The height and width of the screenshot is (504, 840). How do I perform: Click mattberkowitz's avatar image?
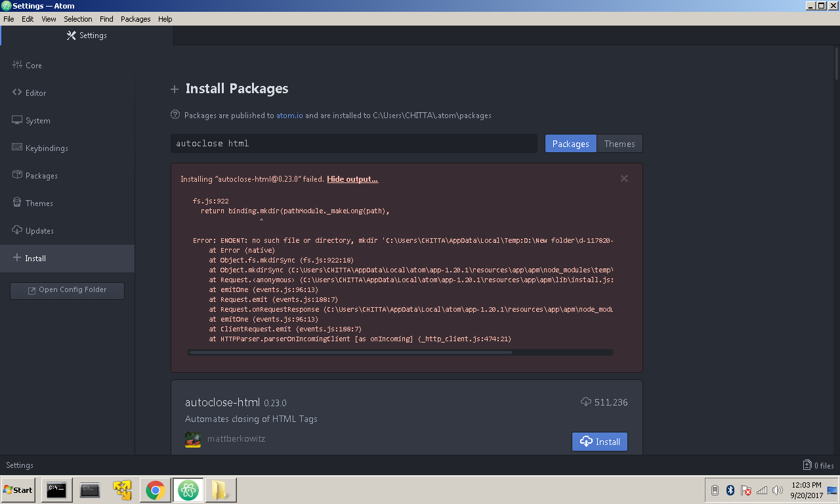click(x=192, y=439)
